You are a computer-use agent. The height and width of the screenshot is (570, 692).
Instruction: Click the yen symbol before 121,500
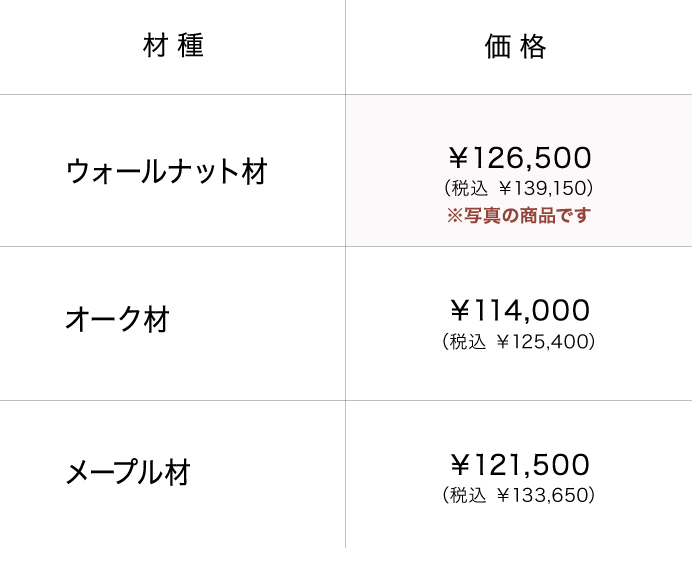tap(459, 465)
